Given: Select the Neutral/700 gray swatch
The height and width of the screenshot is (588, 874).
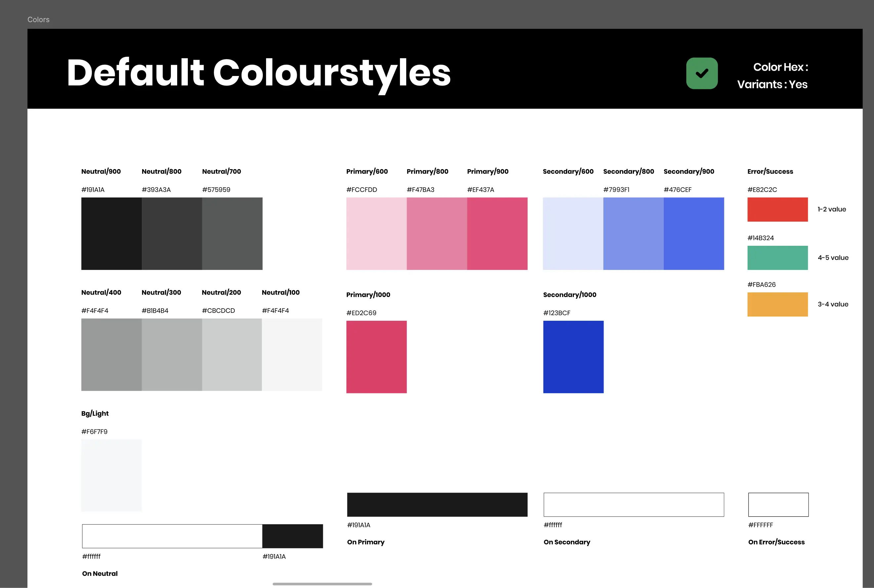Looking at the screenshot, I should tap(232, 234).
